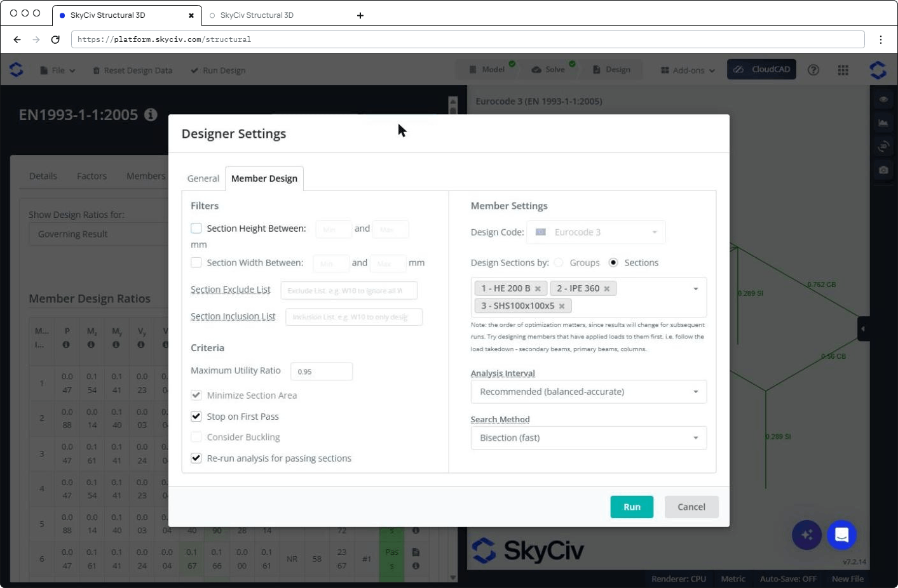Open the Add-ons dropdown menu
The height and width of the screenshot is (588, 898).
pyautogui.click(x=688, y=70)
